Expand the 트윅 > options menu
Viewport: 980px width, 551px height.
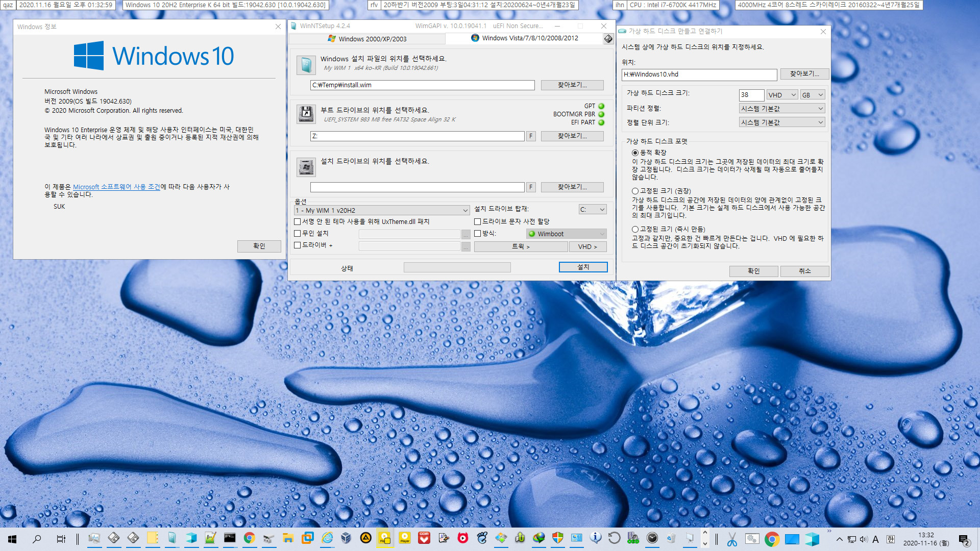click(521, 247)
